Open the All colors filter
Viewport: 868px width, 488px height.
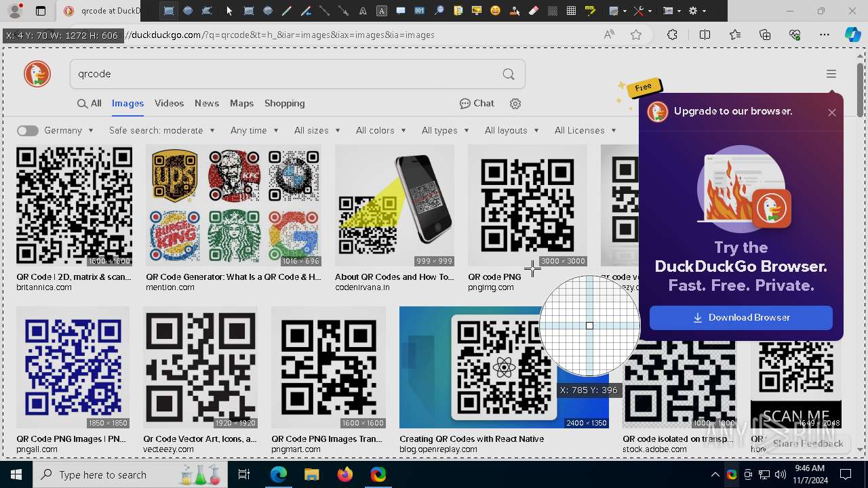[x=380, y=131]
